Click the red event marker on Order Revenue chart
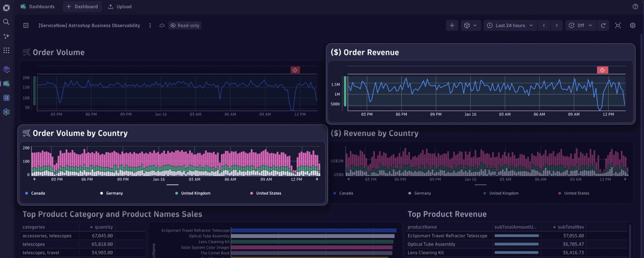The image size is (644, 258). pyautogui.click(x=603, y=70)
